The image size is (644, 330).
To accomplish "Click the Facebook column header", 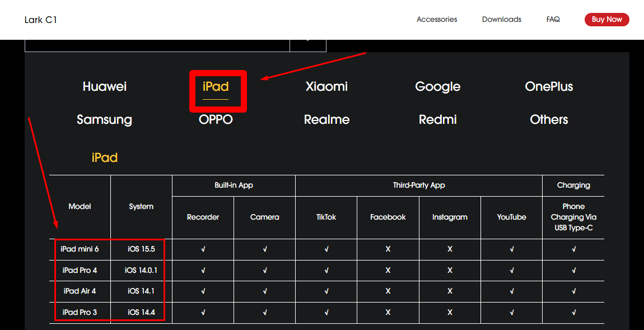I will point(388,217).
